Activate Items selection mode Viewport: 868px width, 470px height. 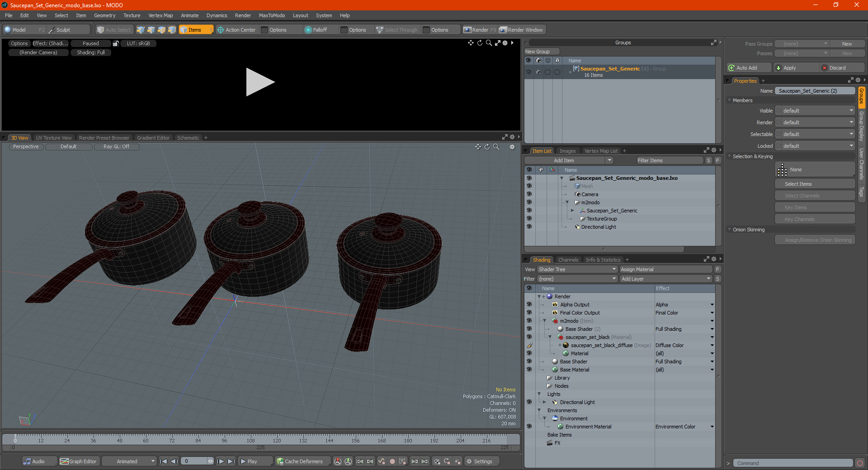196,30
